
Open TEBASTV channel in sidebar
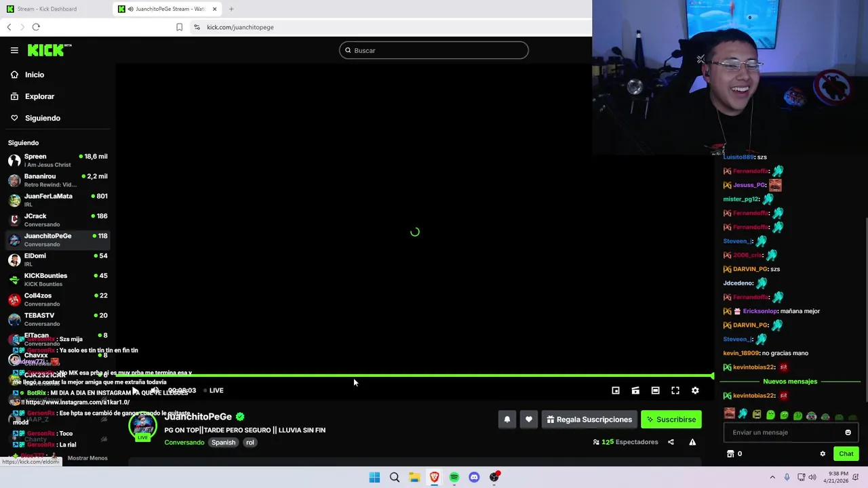pos(58,319)
